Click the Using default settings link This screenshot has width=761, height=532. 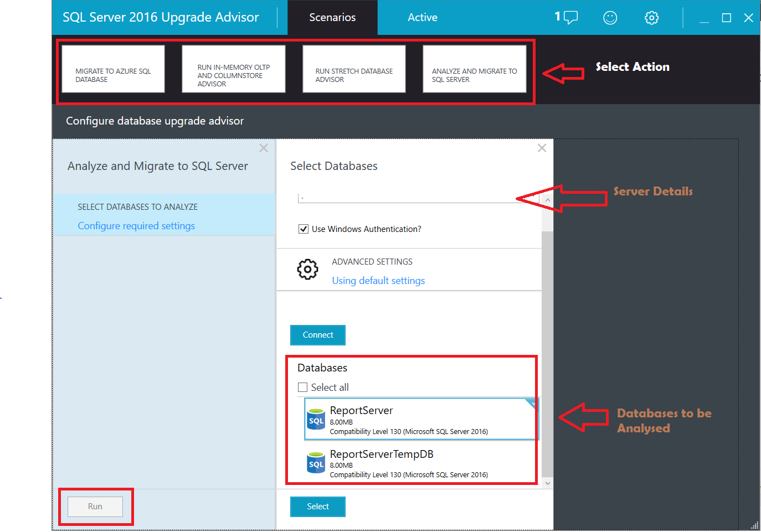click(x=378, y=281)
